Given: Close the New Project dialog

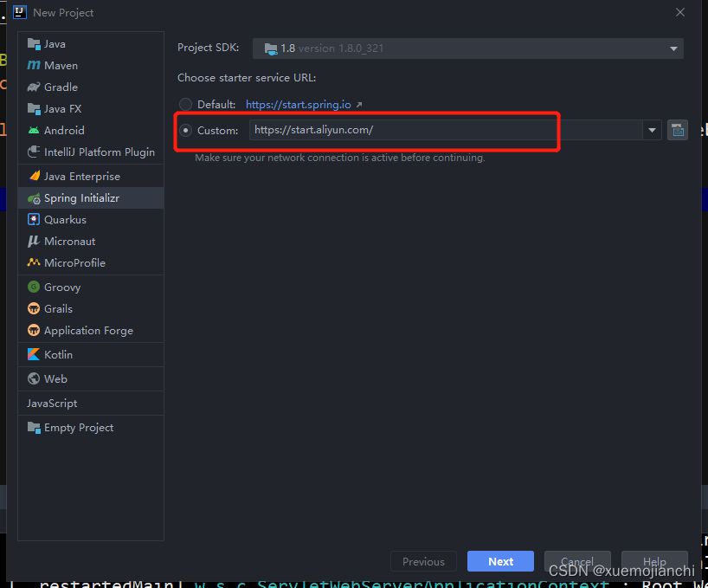Looking at the screenshot, I should pos(680,12).
